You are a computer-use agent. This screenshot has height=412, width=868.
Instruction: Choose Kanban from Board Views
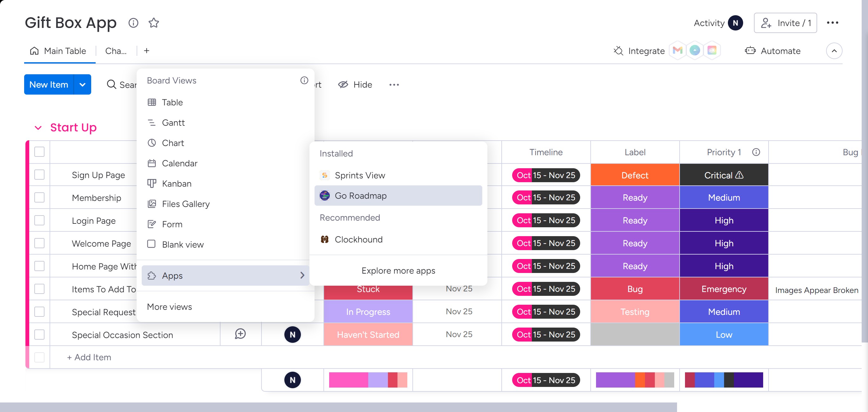tap(177, 183)
